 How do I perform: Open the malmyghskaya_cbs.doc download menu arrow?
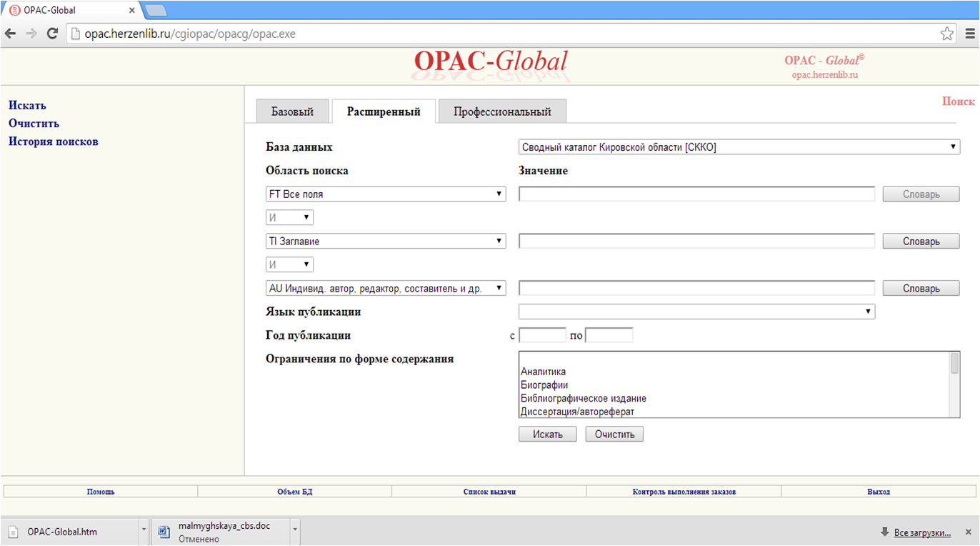(x=295, y=532)
